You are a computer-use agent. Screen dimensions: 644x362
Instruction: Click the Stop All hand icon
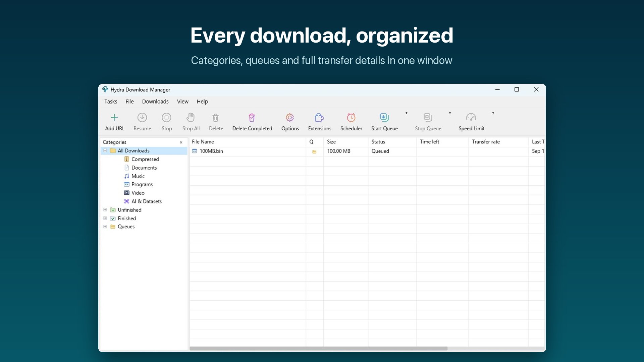[x=191, y=118]
